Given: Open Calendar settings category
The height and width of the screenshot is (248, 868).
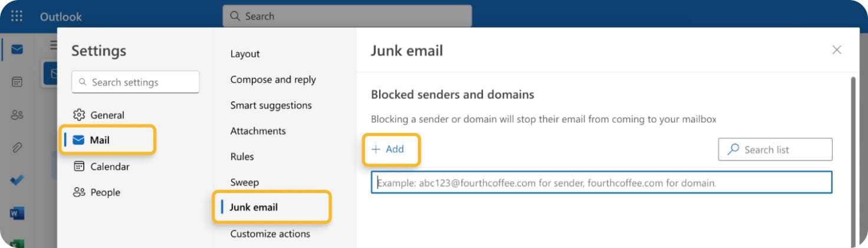Looking at the screenshot, I should [x=101, y=167].
